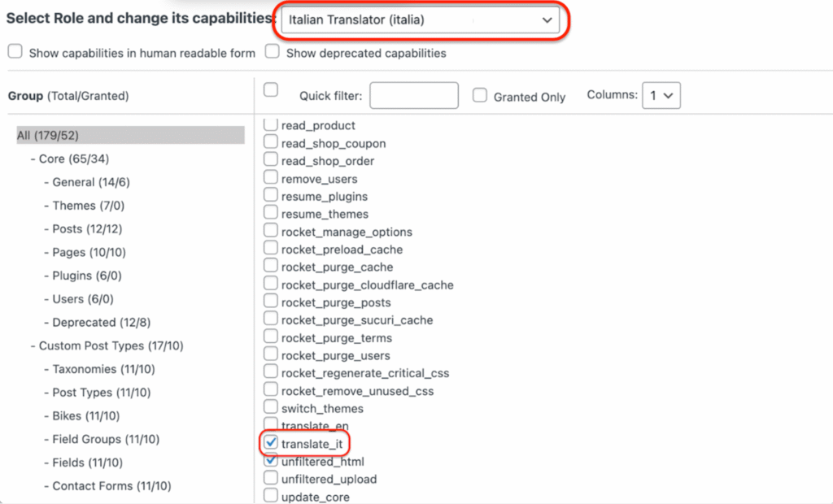
Task: Open the role selection dropdown showing Italian Translator
Action: (x=420, y=20)
